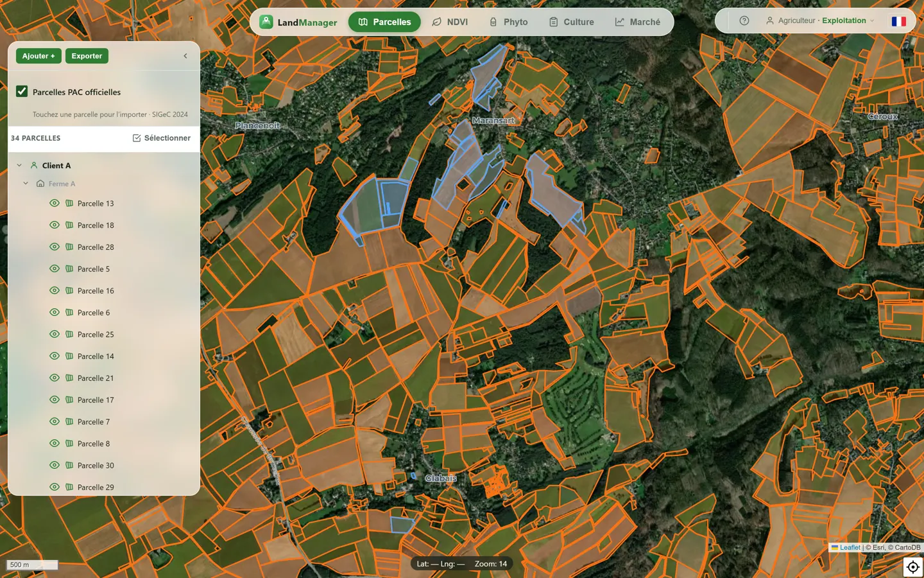The height and width of the screenshot is (578, 924).
Task: Click the Ferme A farm icon
Action: (x=40, y=184)
